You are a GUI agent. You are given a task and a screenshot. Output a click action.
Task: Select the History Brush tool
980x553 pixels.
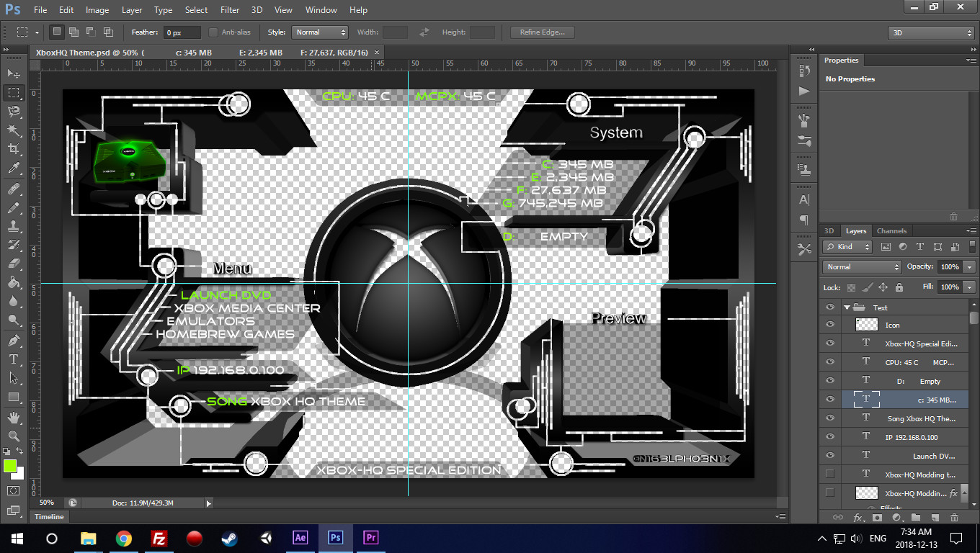coord(14,245)
